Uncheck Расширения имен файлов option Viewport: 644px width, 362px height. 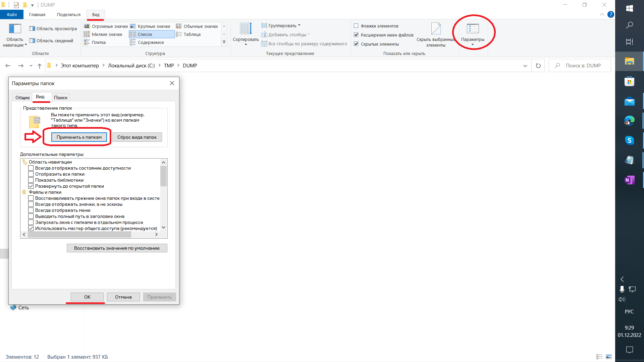tap(356, 35)
